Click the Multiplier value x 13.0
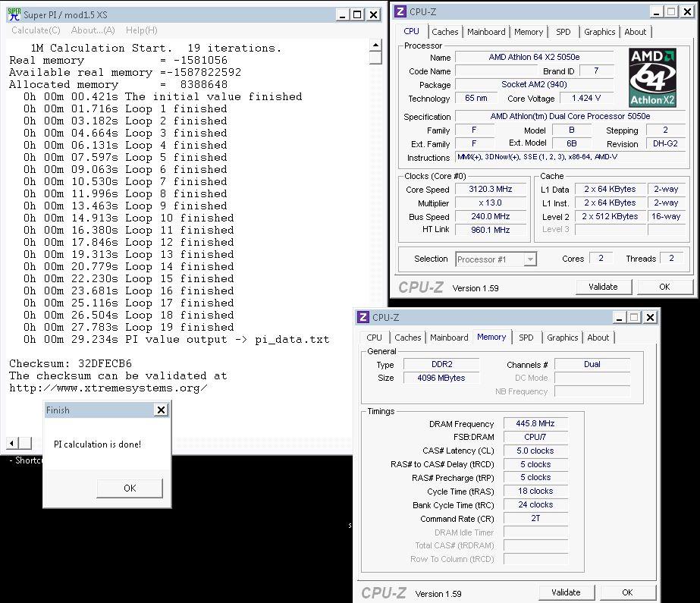Screen dimensions: 700x603 pos(490,203)
